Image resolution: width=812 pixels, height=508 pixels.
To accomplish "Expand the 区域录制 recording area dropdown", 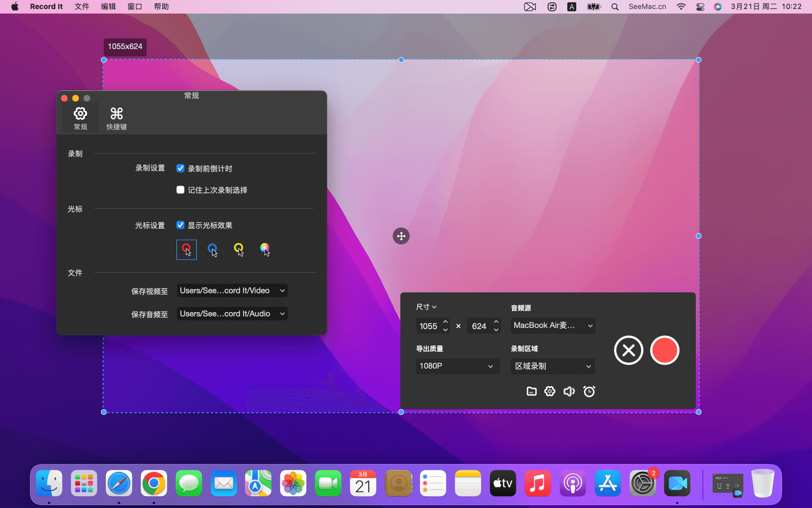I will pyautogui.click(x=553, y=366).
